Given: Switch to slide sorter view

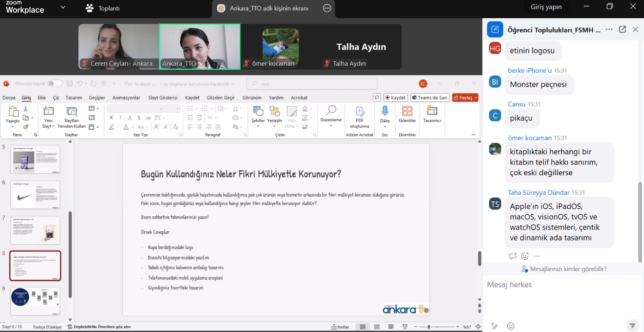Looking at the screenshot, I should 377,327.
